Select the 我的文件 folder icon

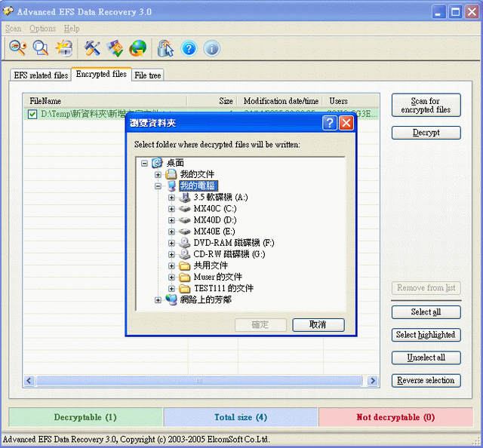coord(171,174)
